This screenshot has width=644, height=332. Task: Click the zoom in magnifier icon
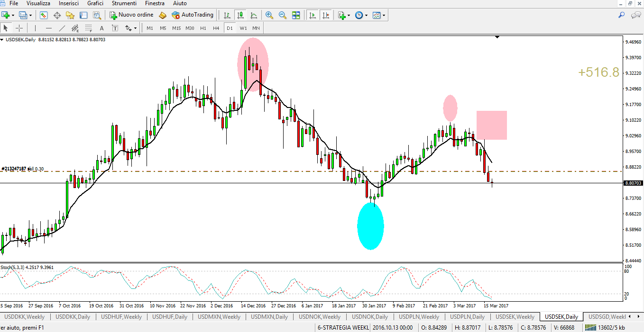(x=269, y=15)
